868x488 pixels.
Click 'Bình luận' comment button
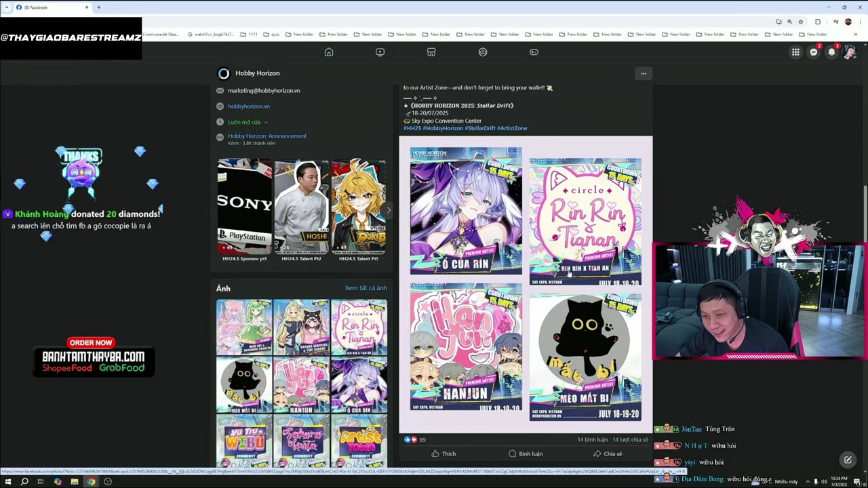(x=526, y=454)
